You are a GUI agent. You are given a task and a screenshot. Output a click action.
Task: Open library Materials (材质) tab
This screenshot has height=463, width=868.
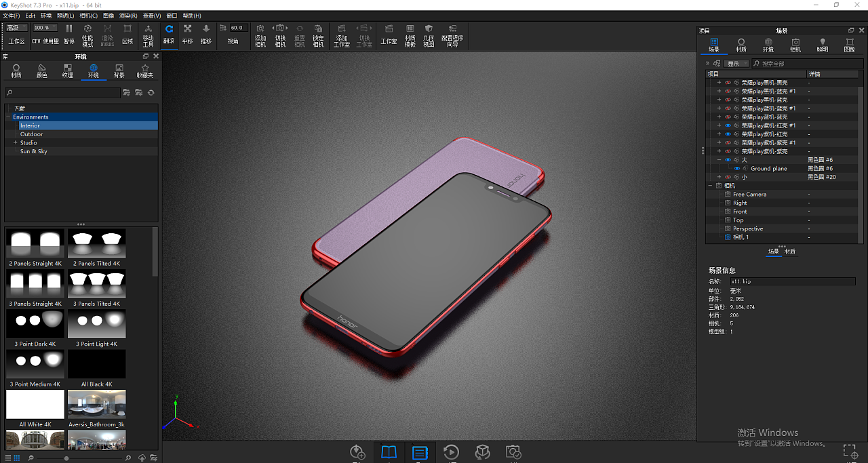pos(16,71)
